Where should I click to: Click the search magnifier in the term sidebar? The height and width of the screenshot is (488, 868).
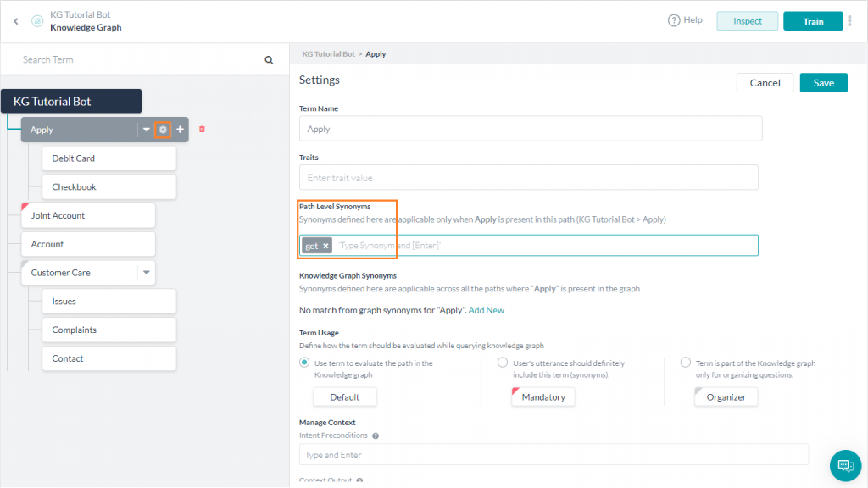coord(269,59)
